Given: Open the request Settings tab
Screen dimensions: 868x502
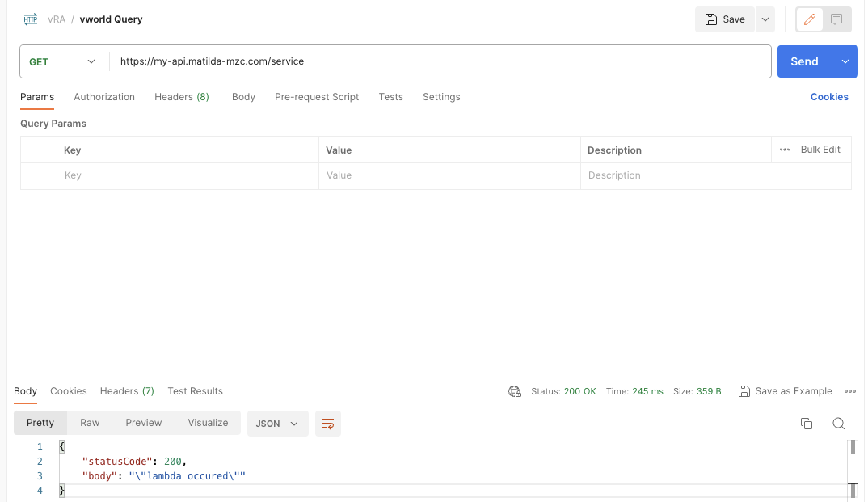Looking at the screenshot, I should click(x=441, y=97).
